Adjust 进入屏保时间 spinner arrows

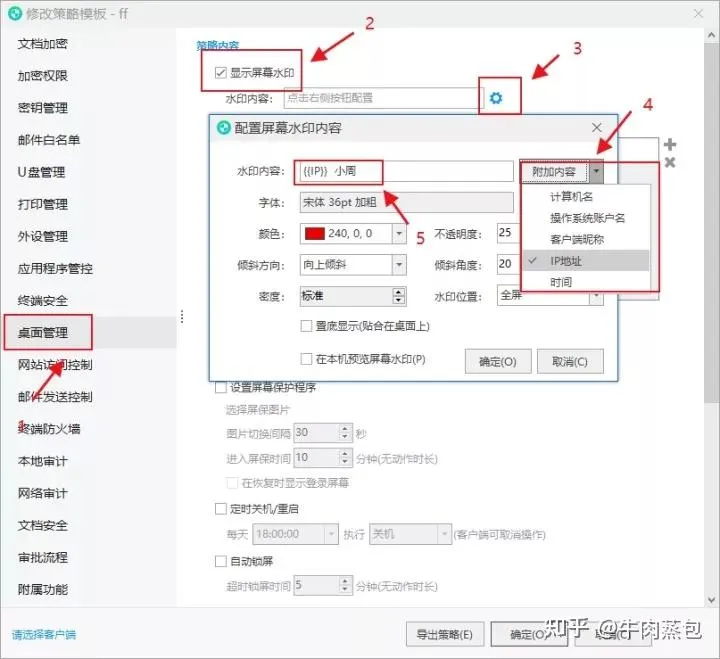(x=345, y=457)
